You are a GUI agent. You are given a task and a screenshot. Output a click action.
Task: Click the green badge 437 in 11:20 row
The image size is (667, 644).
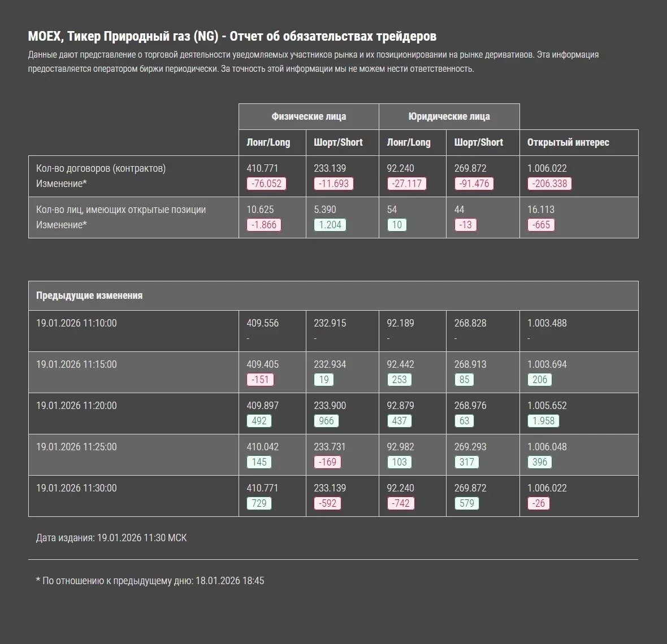click(400, 421)
